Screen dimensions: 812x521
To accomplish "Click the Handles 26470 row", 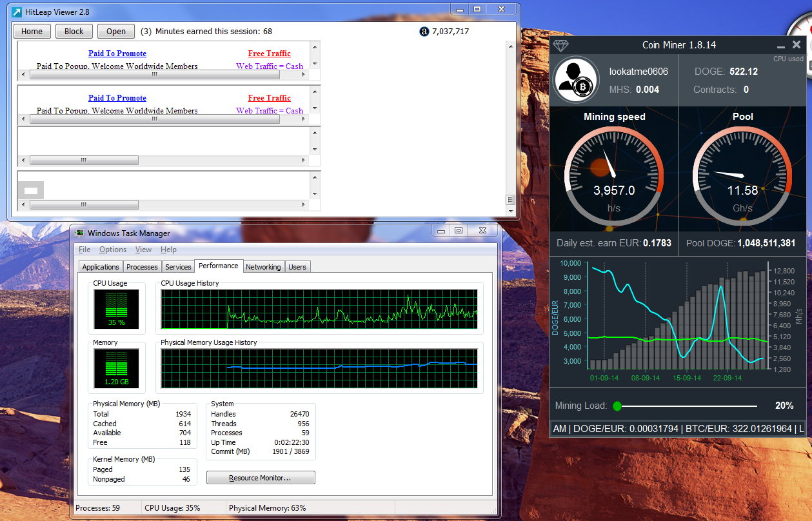I will [x=260, y=414].
